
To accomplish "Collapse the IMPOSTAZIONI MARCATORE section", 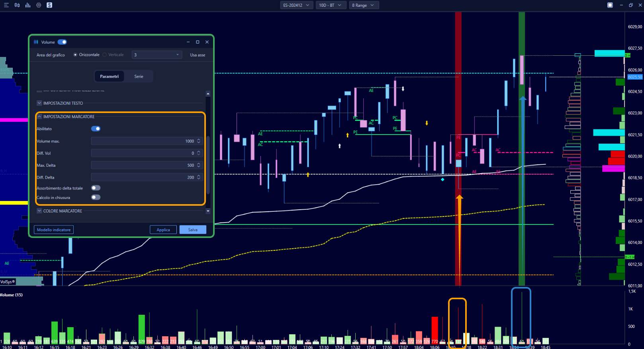I will (39, 117).
